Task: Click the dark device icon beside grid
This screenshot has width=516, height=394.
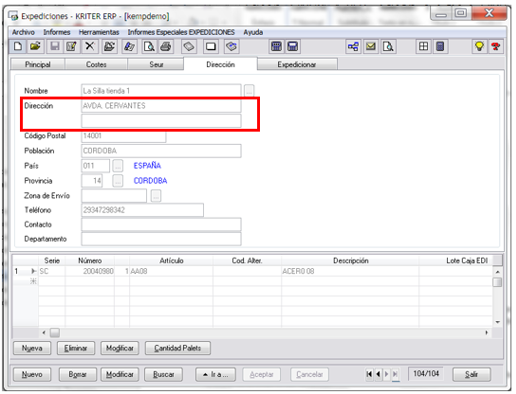Action: coord(440,46)
